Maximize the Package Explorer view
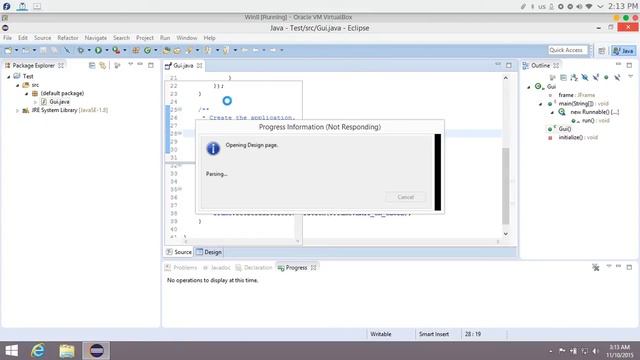The image size is (640, 360). click(151, 65)
